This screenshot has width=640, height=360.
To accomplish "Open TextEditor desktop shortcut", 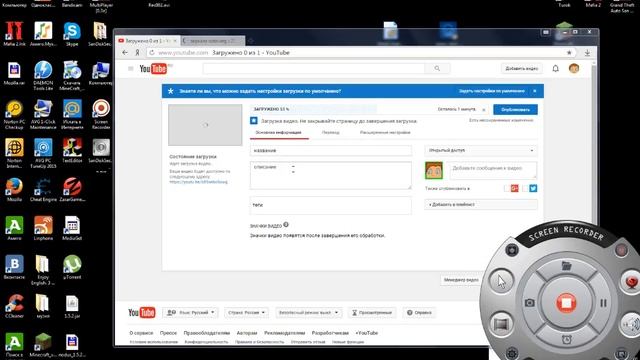I will pos(72,151).
